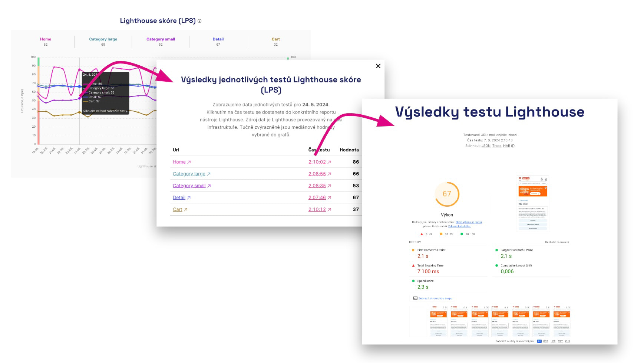Click external arrow icon beside Cart link

[186, 210]
